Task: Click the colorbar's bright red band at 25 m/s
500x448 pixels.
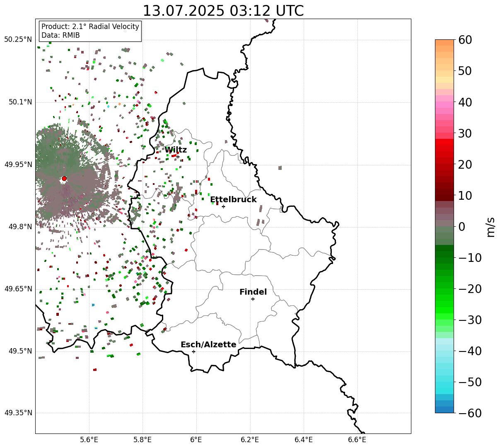Action: (x=444, y=148)
